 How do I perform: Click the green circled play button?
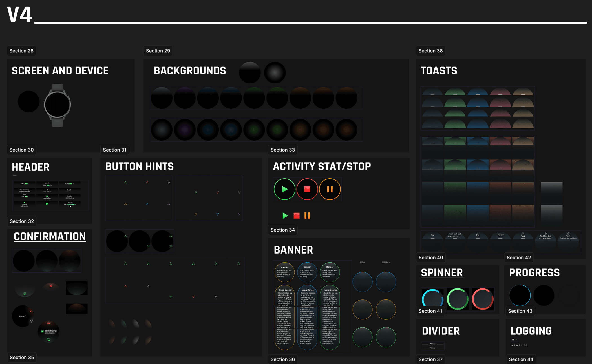284,189
